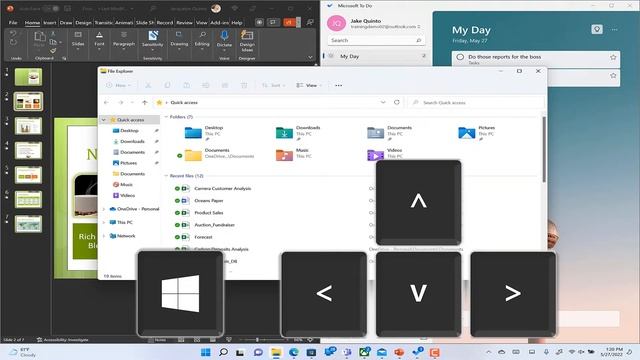Adjust the PowerPoint zoom slider
640x360 pixels.
(x=258, y=340)
